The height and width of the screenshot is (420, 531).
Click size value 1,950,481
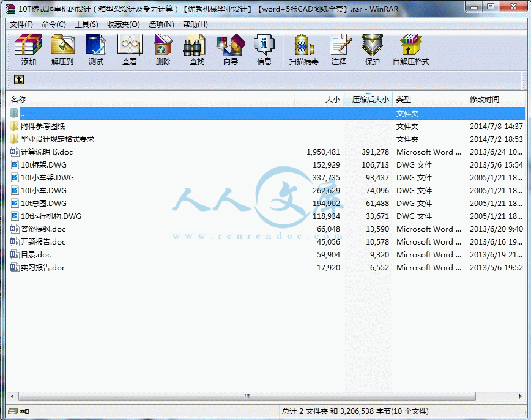tap(323, 152)
